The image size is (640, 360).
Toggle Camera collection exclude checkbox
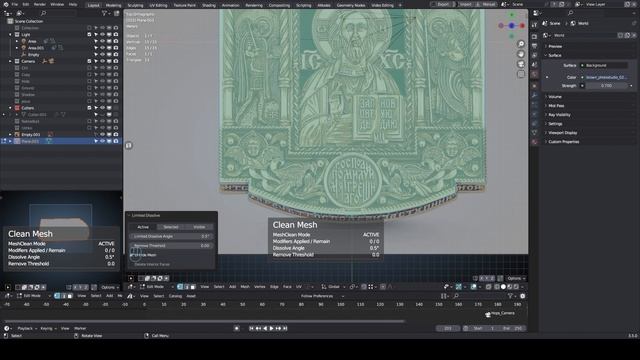point(89,61)
